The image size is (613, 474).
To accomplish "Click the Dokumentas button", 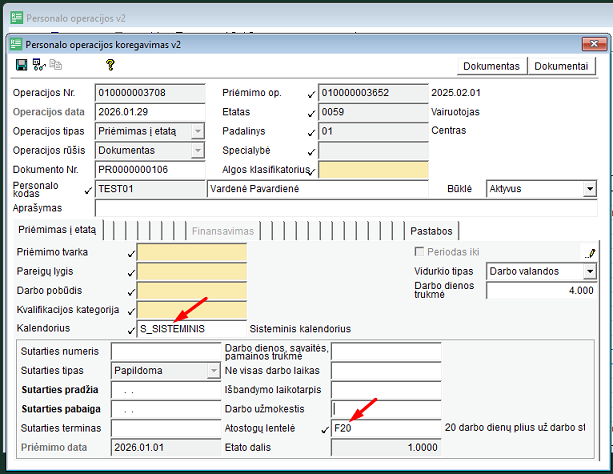I will click(490, 66).
